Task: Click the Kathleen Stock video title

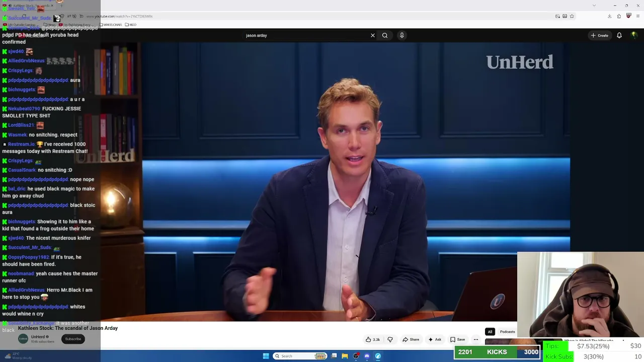Action: coord(68,328)
